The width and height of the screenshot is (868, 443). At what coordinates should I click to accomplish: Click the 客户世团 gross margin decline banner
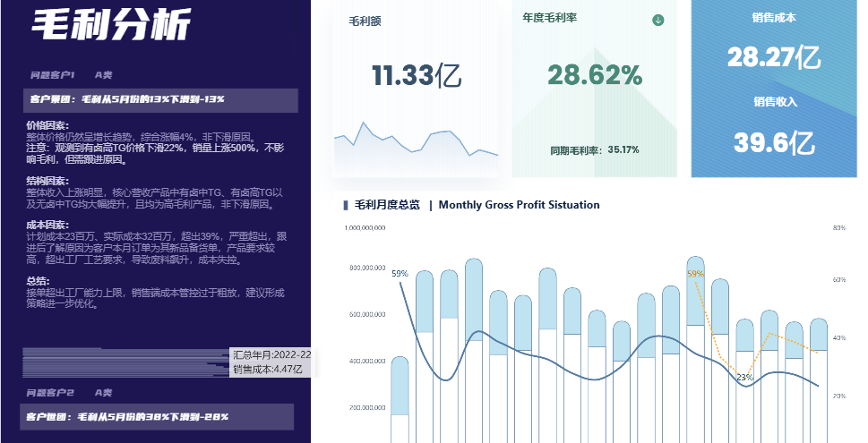click(159, 417)
